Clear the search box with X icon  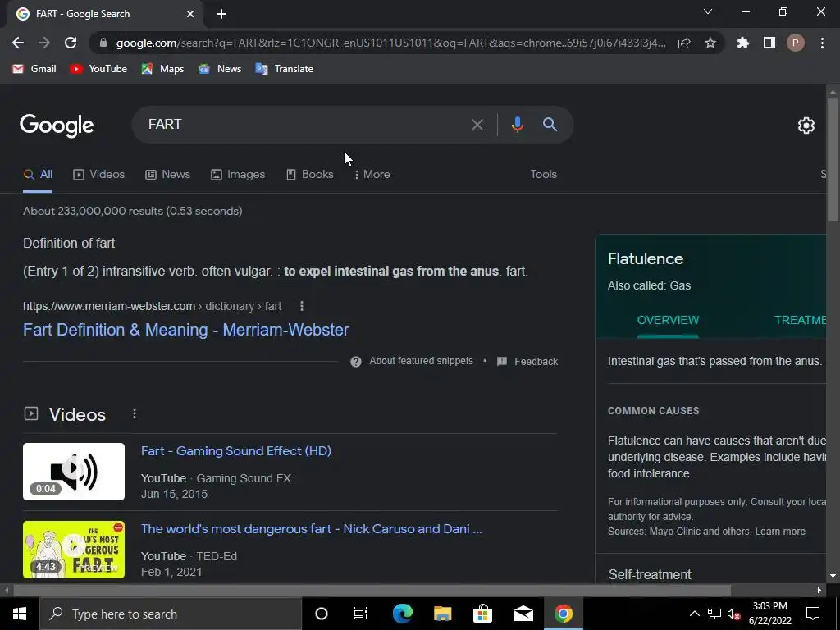point(477,125)
